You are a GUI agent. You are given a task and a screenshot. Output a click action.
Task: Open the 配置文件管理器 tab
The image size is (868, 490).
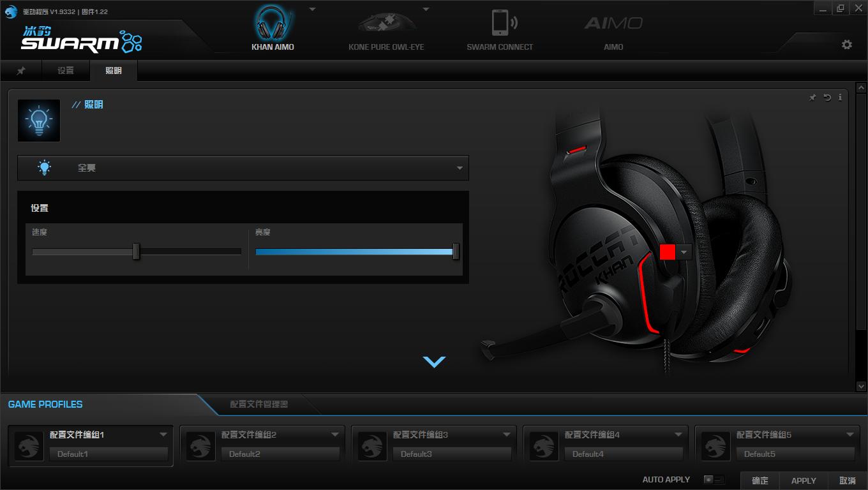click(259, 405)
